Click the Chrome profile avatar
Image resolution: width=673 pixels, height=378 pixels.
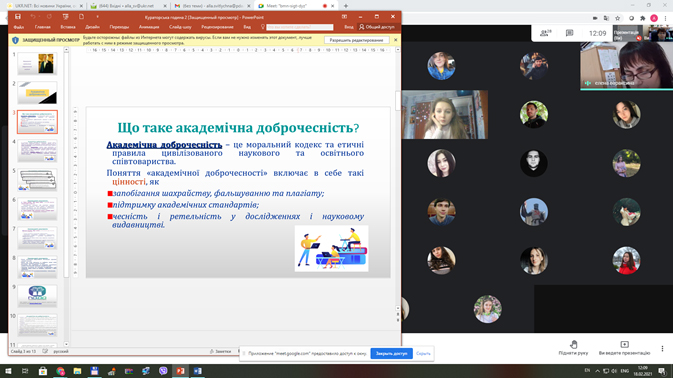click(x=654, y=18)
